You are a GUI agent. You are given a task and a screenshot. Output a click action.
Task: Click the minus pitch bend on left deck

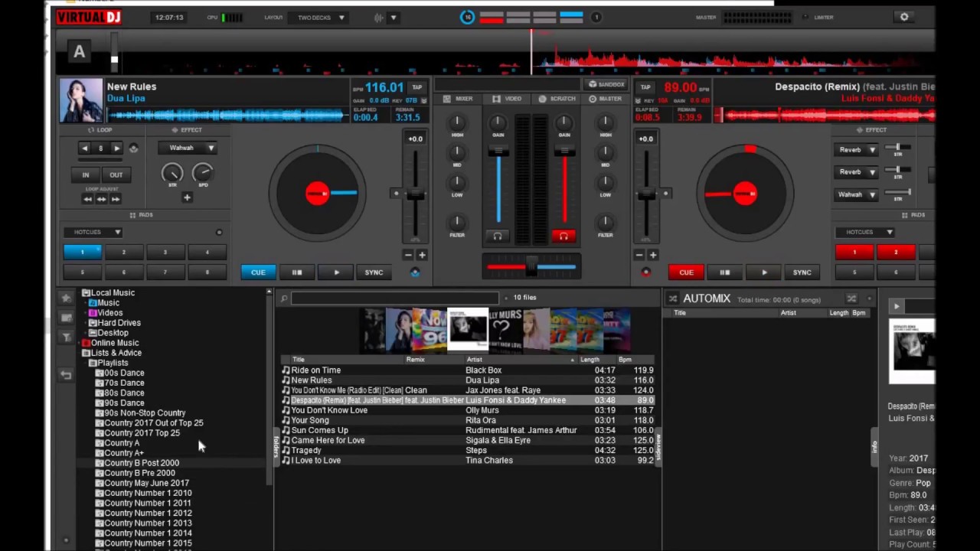[x=408, y=255]
